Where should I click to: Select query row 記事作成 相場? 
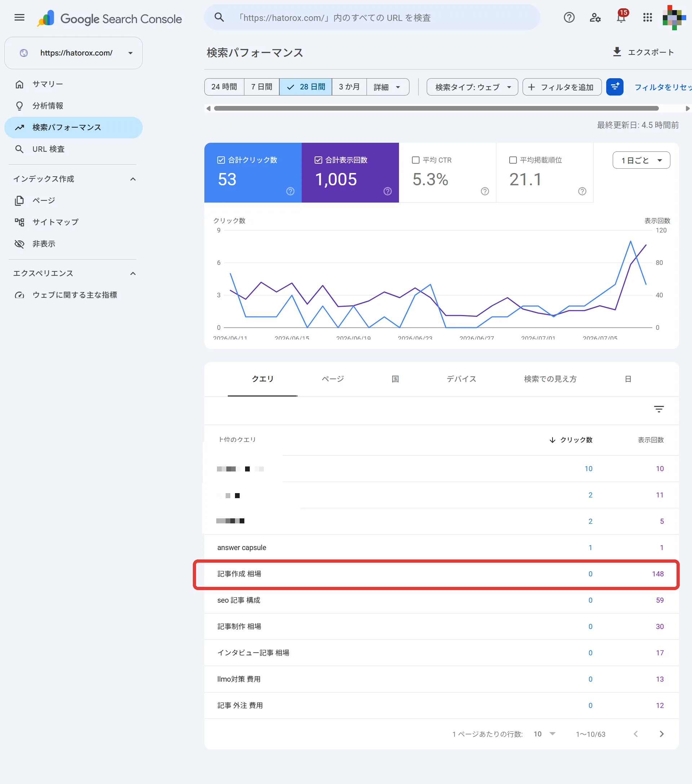coord(441,574)
